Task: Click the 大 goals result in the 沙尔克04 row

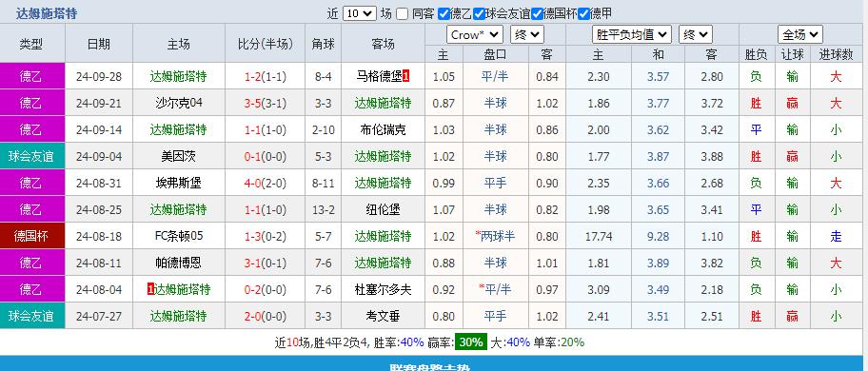Action: pos(836,103)
